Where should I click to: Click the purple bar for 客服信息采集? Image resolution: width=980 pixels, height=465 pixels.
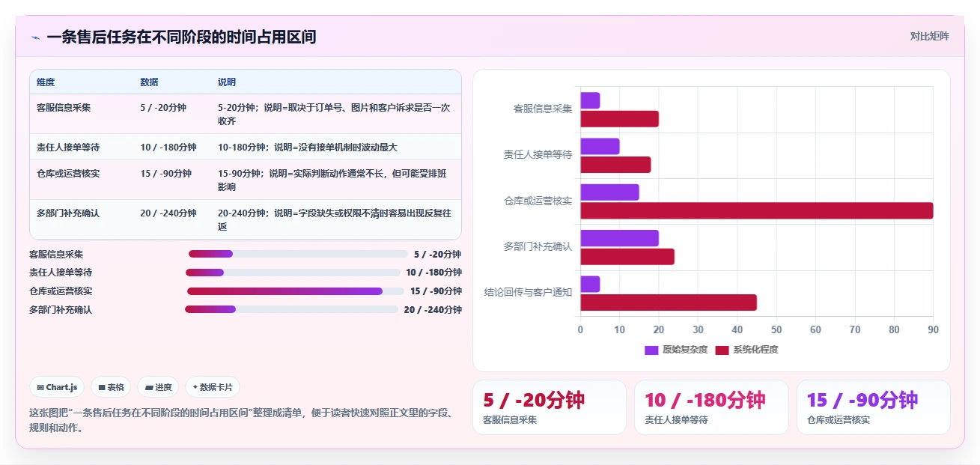(590, 100)
